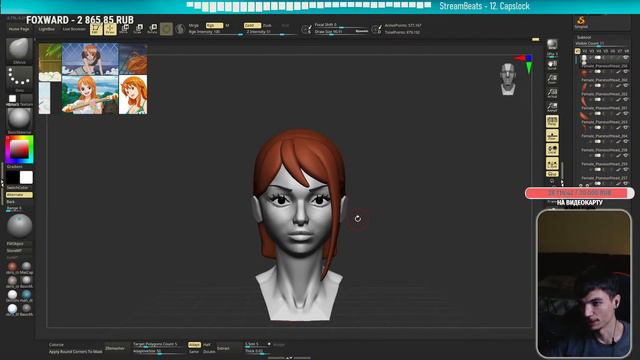Toggle the Sculptris Pro icon

pyautogui.click(x=180, y=29)
